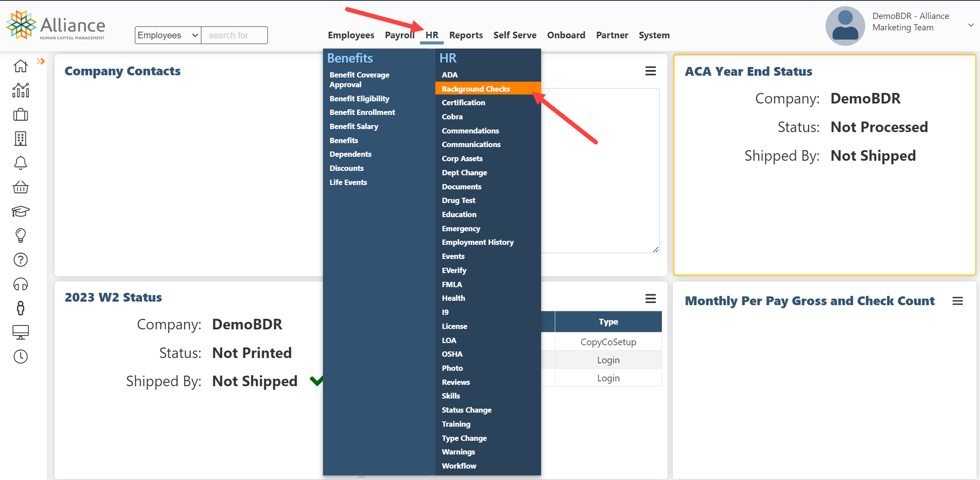Click the CopyCoSetup table cell
Image resolution: width=980 pixels, height=480 pixels.
(608, 342)
